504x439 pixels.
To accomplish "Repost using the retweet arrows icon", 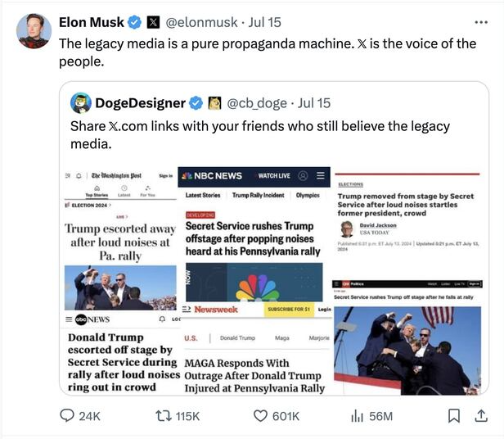I will pyautogui.click(x=164, y=416).
